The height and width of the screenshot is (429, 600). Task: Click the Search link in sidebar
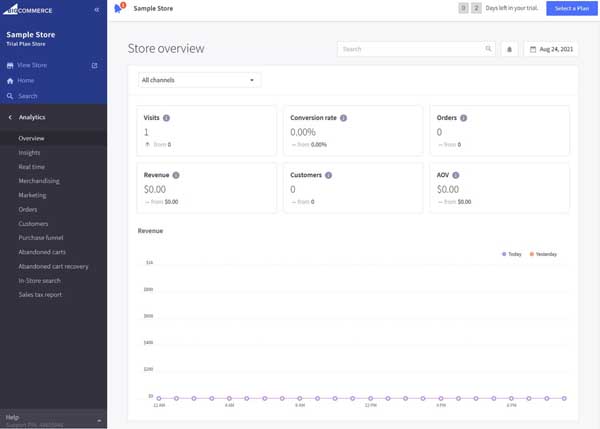(28, 96)
